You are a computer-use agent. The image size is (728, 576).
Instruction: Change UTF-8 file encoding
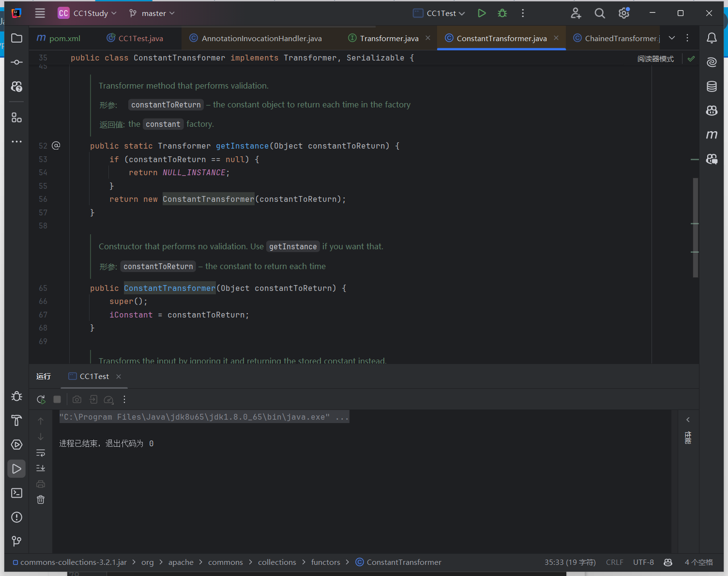click(643, 562)
